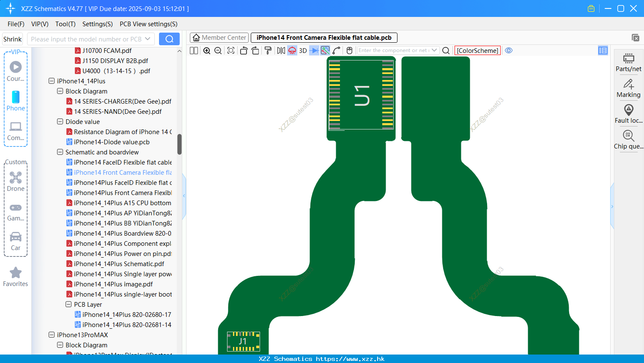Zoom out of the PCB view
644x363 pixels.
[x=218, y=50]
